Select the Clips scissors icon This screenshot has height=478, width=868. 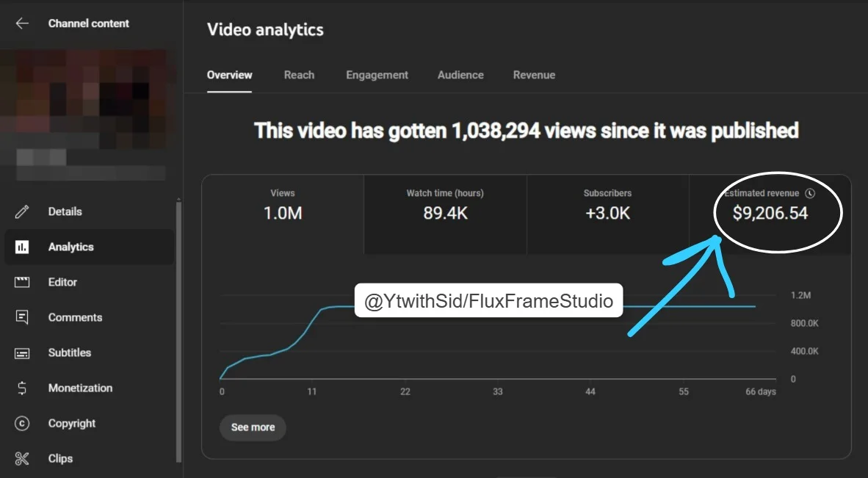coord(22,458)
